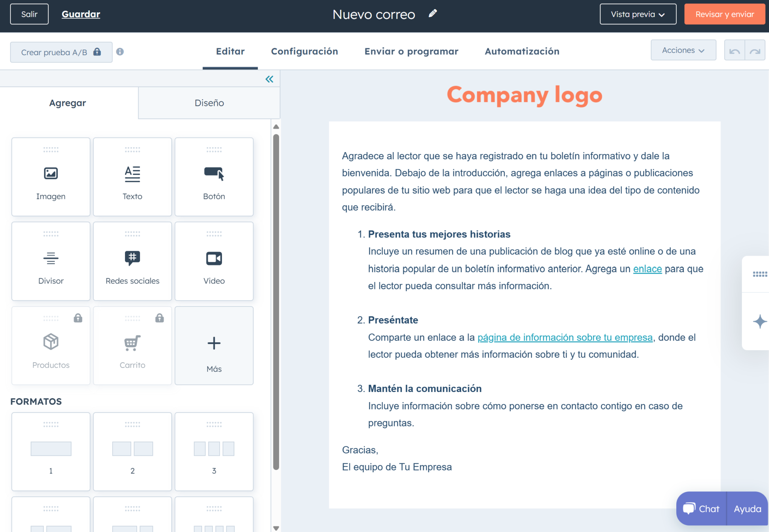
Task: Click the pencil icon to rename email
Action: 433,14
